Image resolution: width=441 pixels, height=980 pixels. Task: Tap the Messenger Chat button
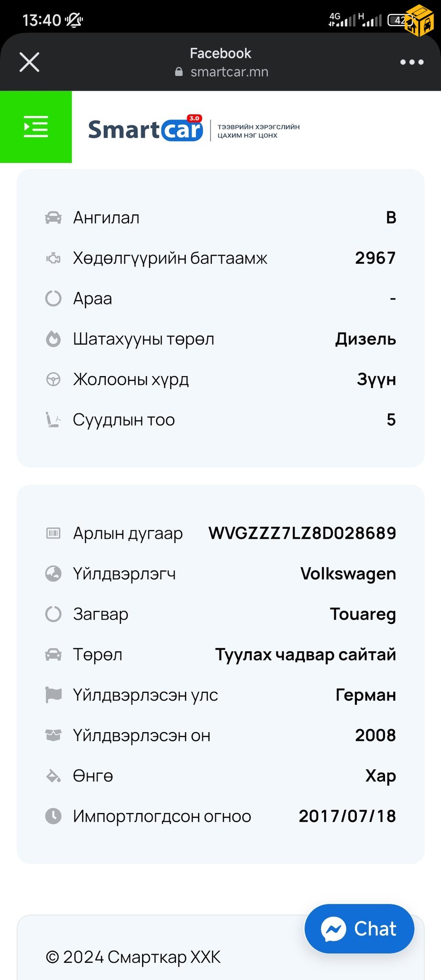click(359, 929)
